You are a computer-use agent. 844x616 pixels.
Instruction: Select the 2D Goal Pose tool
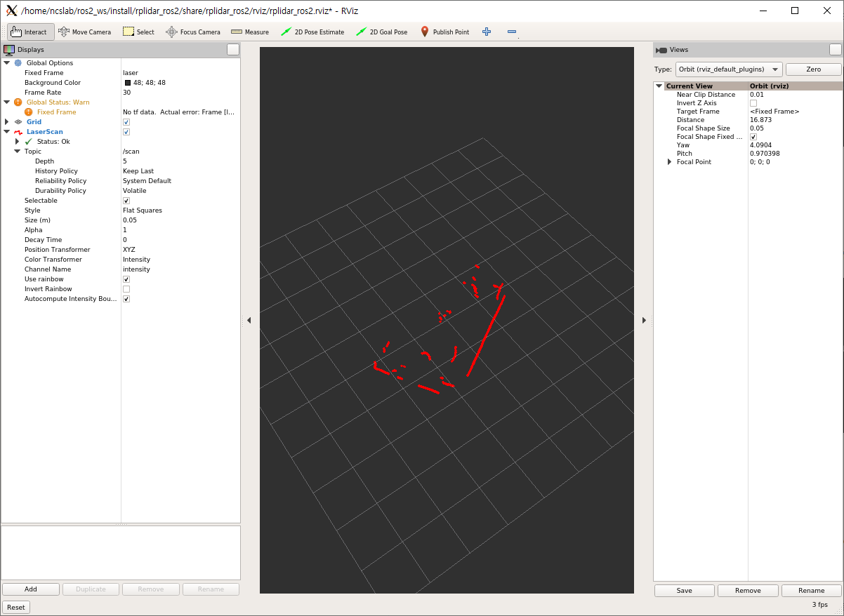click(382, 32)
